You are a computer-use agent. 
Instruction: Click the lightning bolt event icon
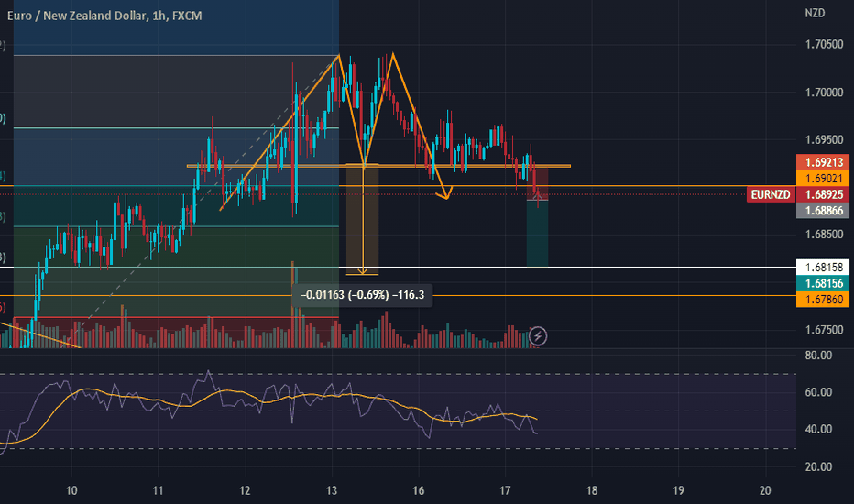click(538, 336)
